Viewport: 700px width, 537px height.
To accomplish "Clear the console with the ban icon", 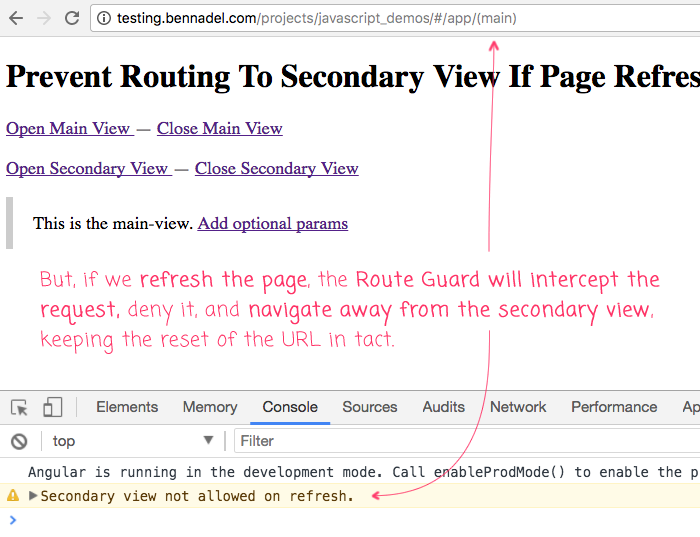I will (x=19, y=441).
